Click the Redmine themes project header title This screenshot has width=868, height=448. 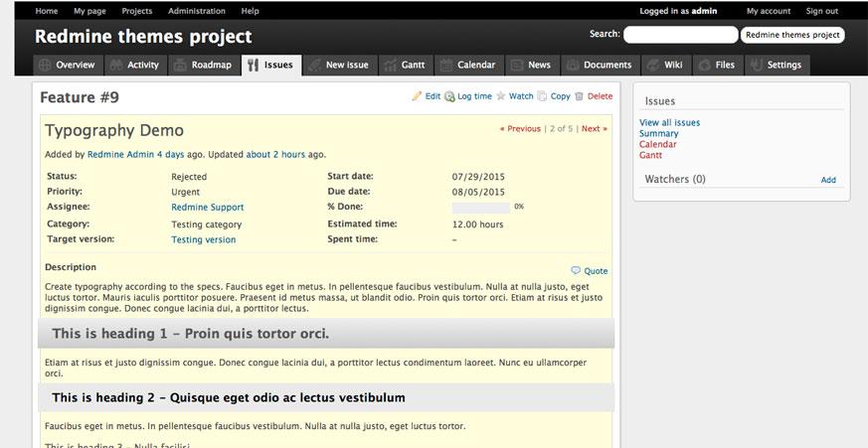point(143,37)
